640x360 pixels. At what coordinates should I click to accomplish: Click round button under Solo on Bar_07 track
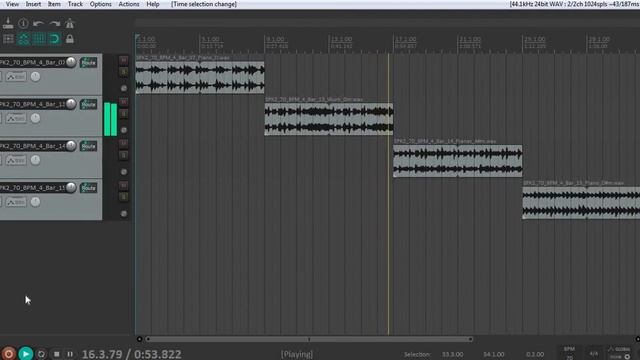(124, 88)
